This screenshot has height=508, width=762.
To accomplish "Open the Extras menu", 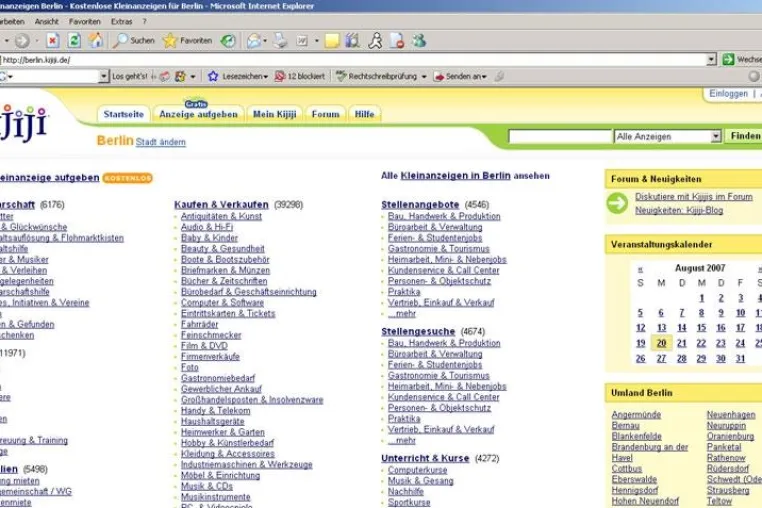I will (x=121, y=21).
